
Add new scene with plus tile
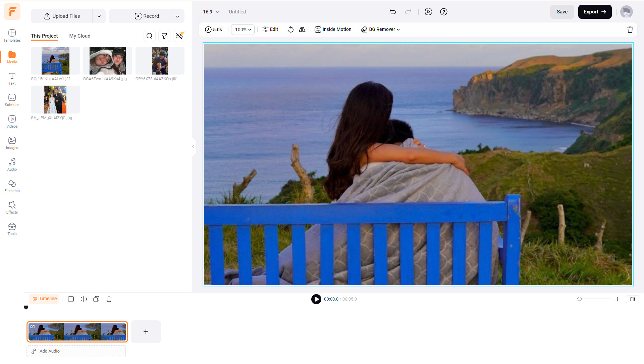[146, 332]
